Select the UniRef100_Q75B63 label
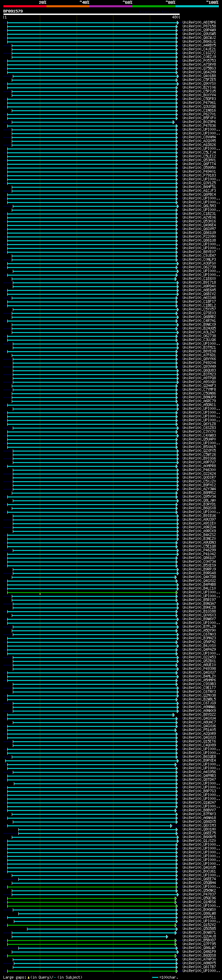The width and height of the screenshot is (222, 980). click(x=199, y=68)
